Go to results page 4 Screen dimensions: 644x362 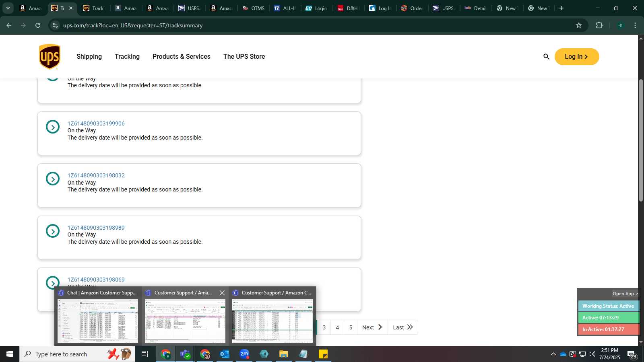tap(337, 327)
